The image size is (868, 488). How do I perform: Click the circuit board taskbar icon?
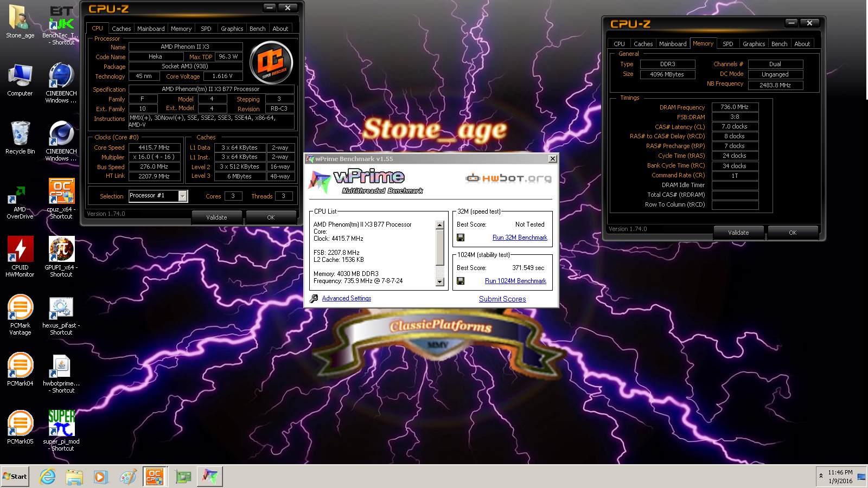click(183, 477)
